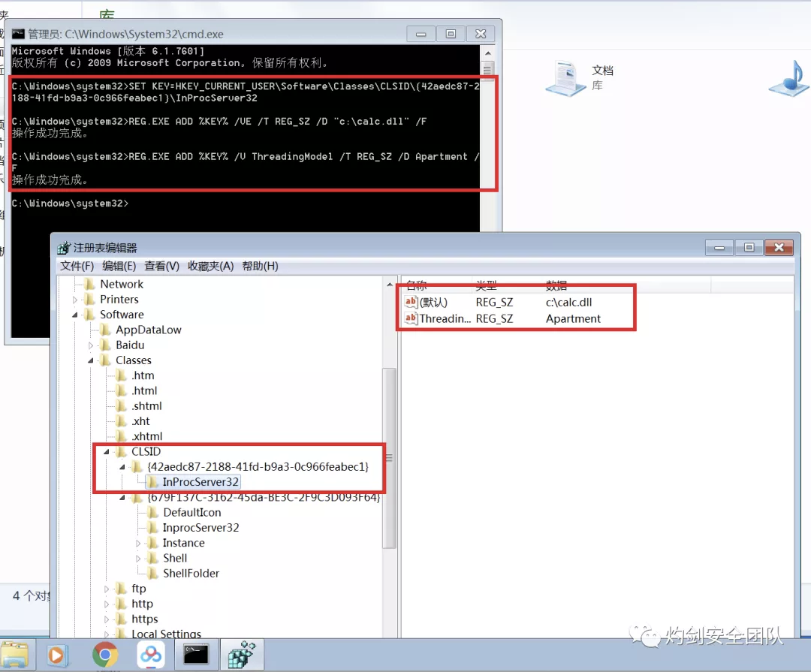Select the .shtml key
Screen dimensions: 811x672
pyautogui.click(x=146, y=406)
